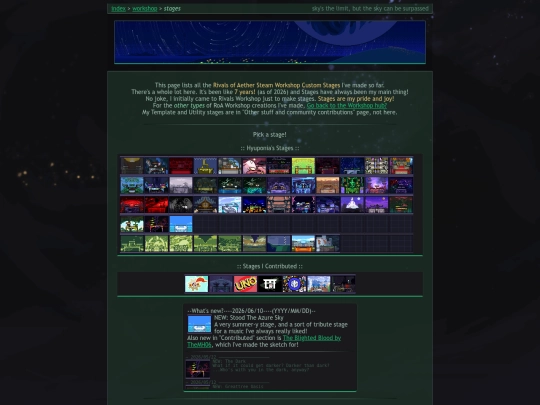
Task: Select the white mountain on purple sky thumbnail
Action: [352, 205]
